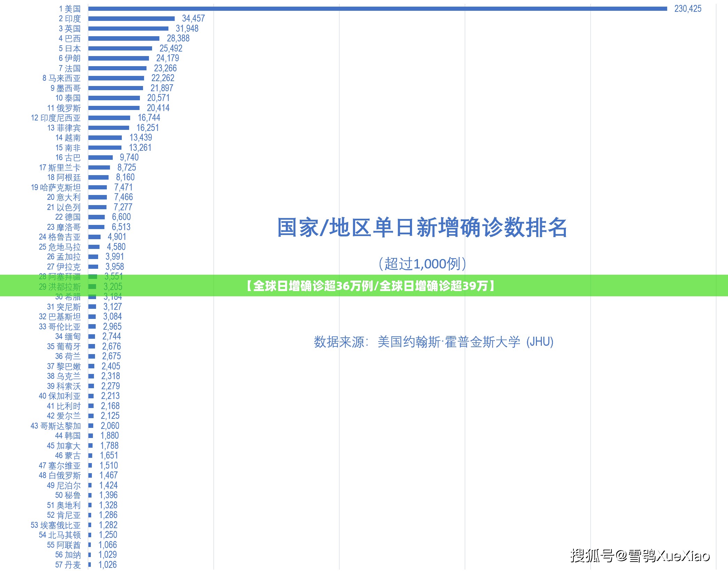Click the value 28,388
This screenshot has height=571, width=728.
tap(178, 38)
